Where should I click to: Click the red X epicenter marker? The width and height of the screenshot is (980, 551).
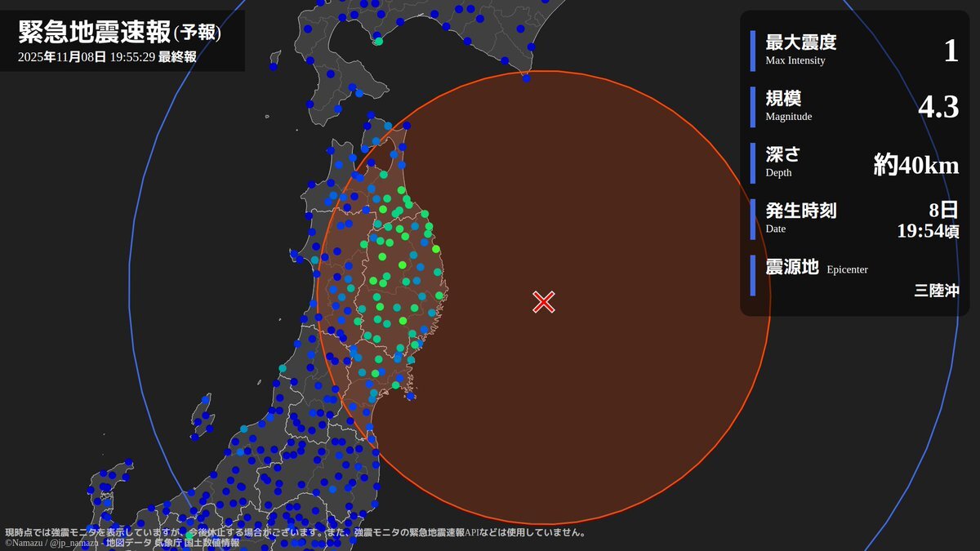point(544,302)
